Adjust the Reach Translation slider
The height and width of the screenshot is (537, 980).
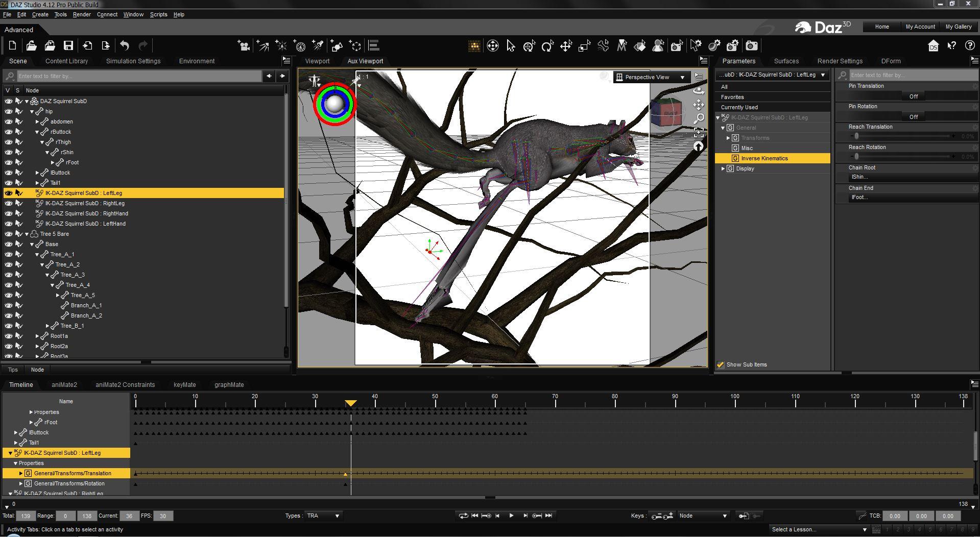[856, 136]
